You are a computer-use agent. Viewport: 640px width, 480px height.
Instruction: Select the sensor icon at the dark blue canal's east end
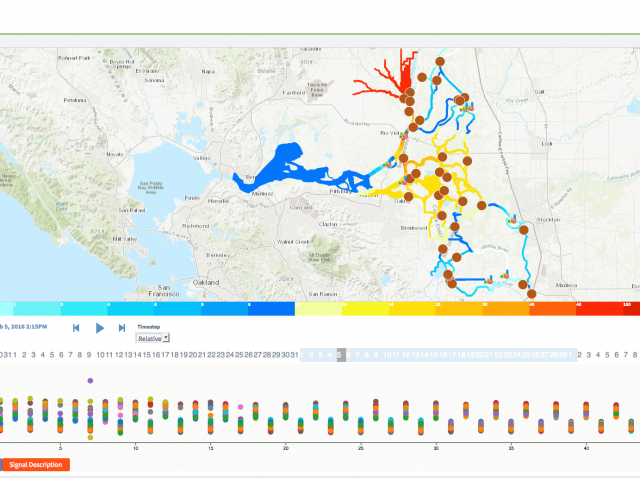[489, 280]
